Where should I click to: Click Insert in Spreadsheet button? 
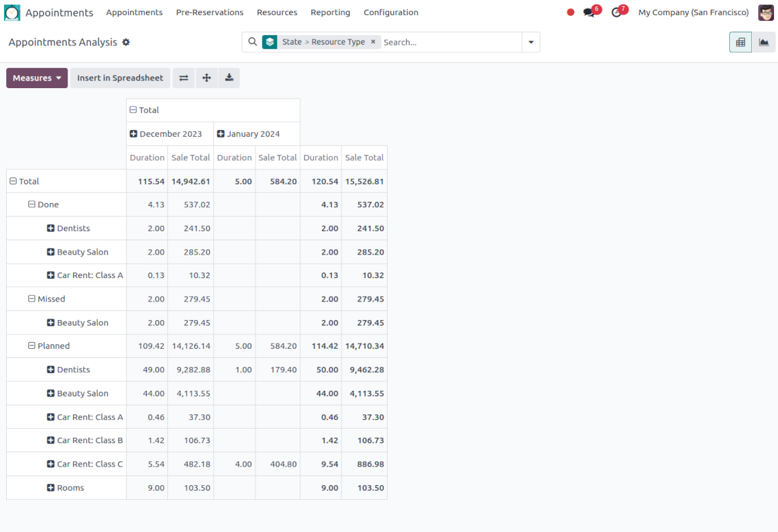(120, 78)
